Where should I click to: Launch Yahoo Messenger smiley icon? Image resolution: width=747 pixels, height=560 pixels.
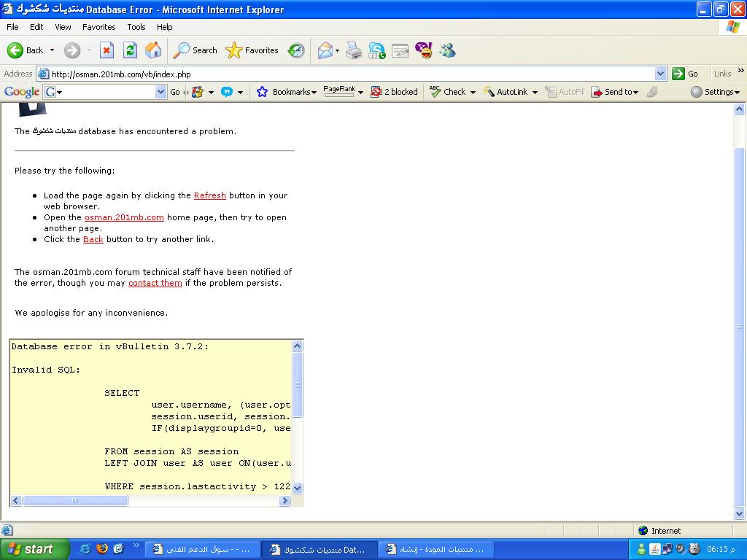click(x=424, y=50)
